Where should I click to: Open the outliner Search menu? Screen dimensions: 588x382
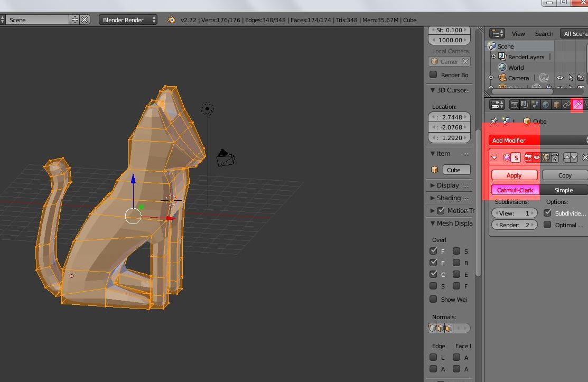[x=544, y=33]
